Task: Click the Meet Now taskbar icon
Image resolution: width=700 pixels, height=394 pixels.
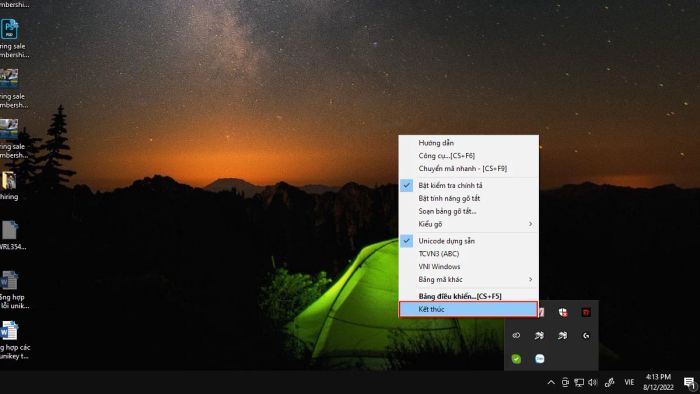Action: [565, 382]
